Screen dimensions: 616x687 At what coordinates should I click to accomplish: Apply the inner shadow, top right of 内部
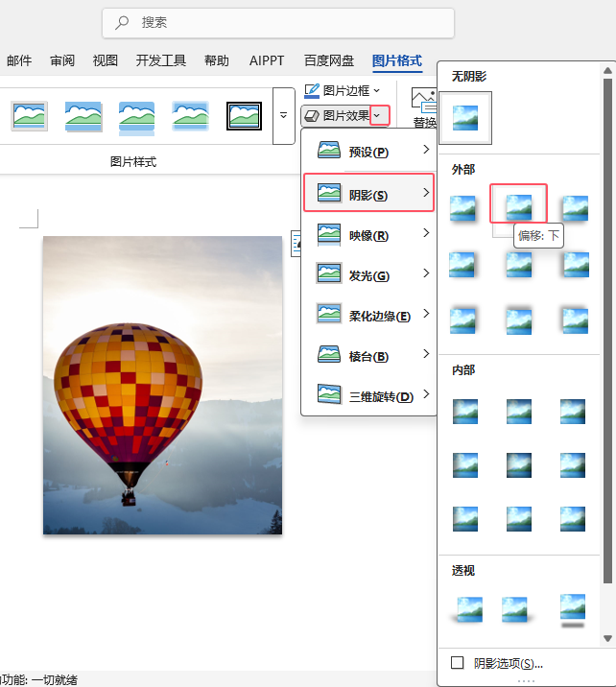(573, 412)
